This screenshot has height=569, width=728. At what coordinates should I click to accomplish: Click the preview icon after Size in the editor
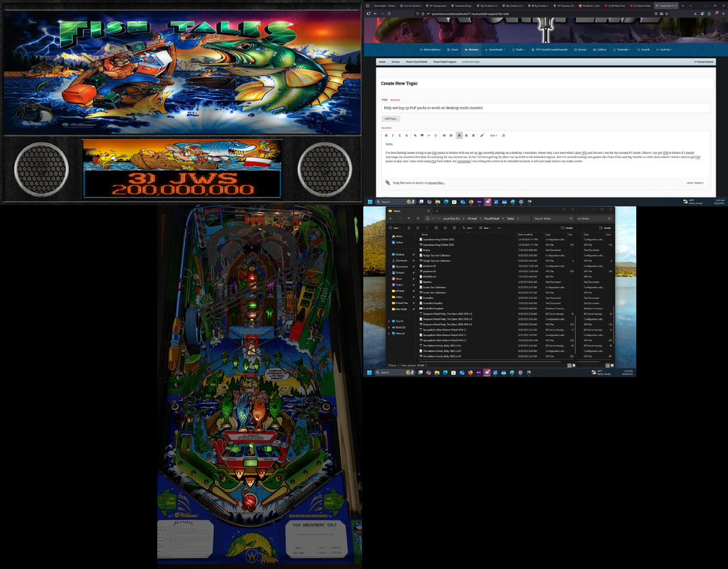tap(503, 136)
